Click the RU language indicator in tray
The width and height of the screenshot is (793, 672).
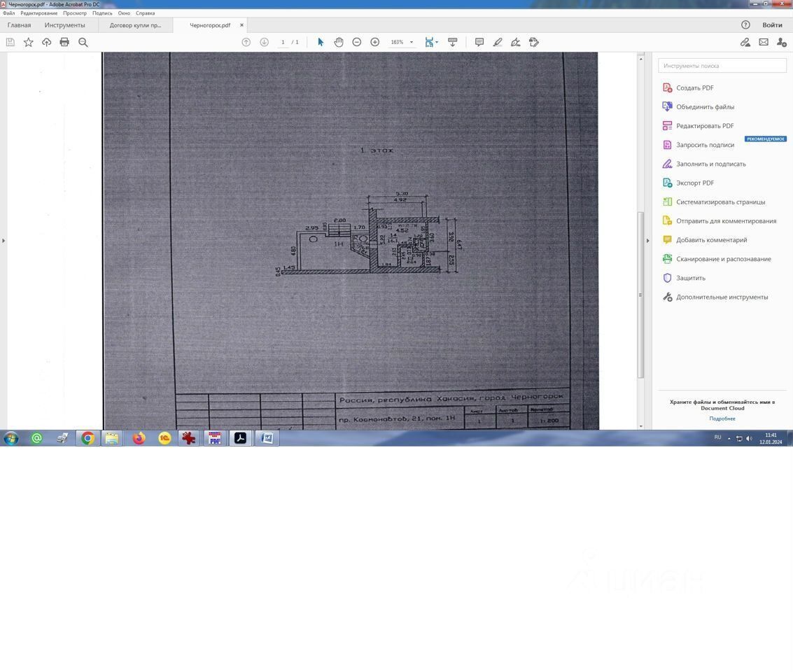tap(717, 437)
